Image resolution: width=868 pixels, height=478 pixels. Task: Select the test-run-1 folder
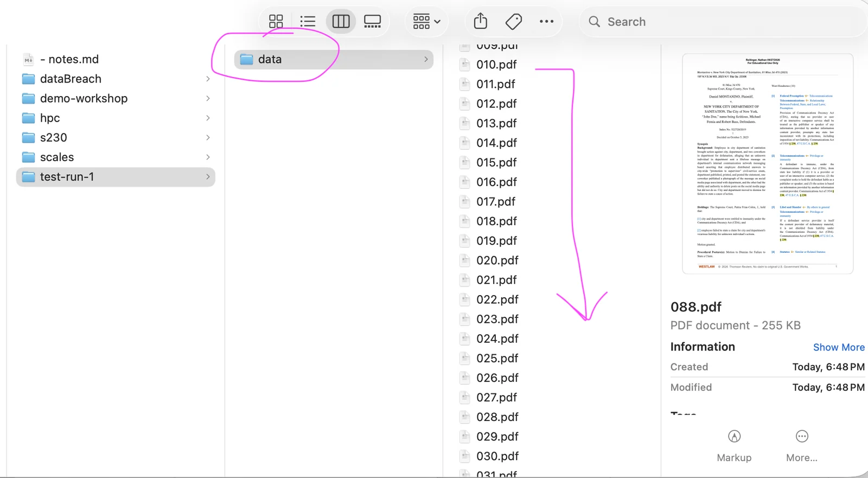[116, 177]
